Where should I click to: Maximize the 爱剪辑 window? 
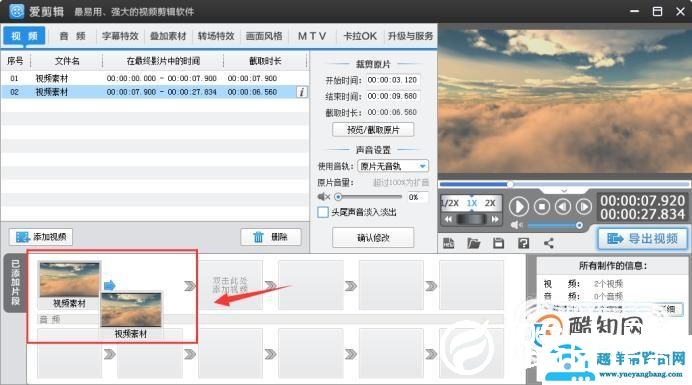(657, 11)
